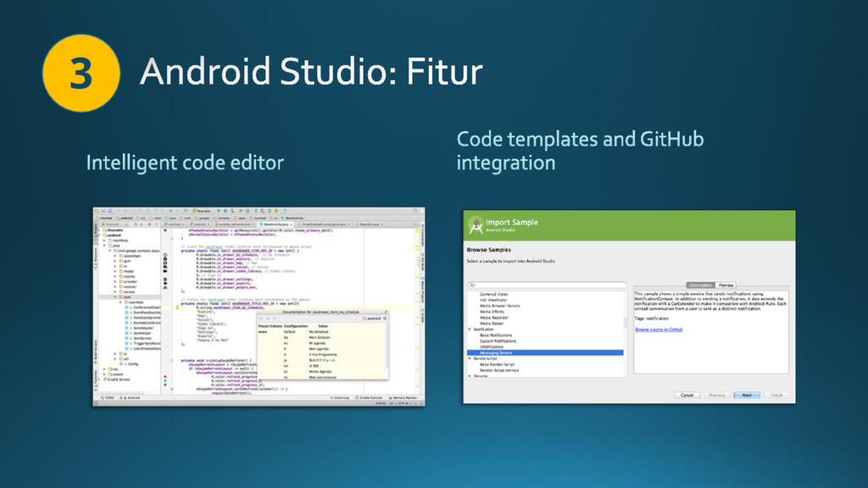Select Basic Notifications sample
Screen dimensions: 868x488
(x=495, y=335)
